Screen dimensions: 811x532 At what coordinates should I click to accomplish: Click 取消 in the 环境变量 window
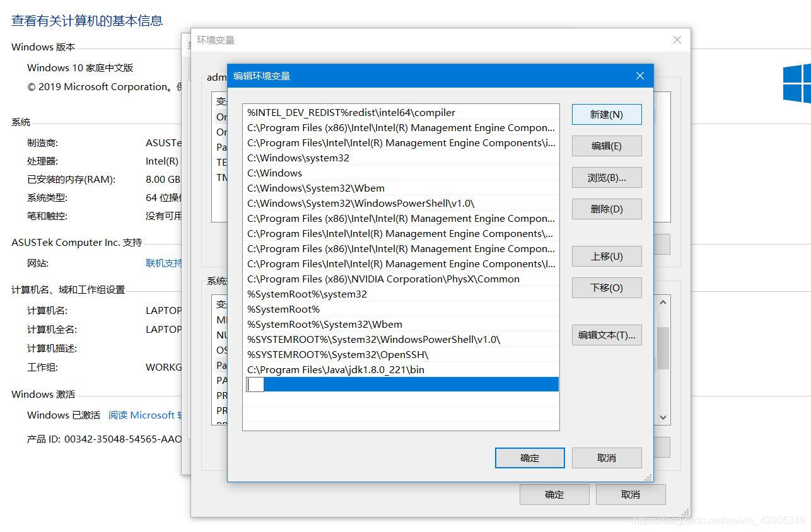click(x=631, y=495)
